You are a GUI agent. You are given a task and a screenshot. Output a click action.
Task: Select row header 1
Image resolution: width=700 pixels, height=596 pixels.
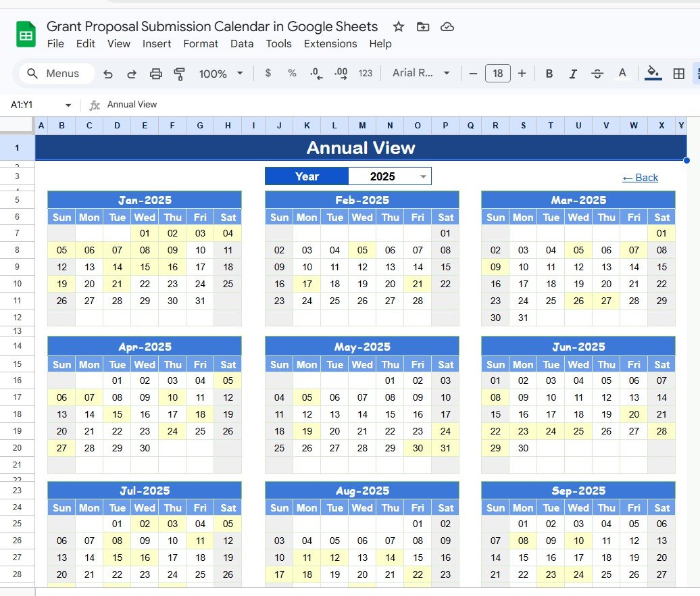(17, 148)
